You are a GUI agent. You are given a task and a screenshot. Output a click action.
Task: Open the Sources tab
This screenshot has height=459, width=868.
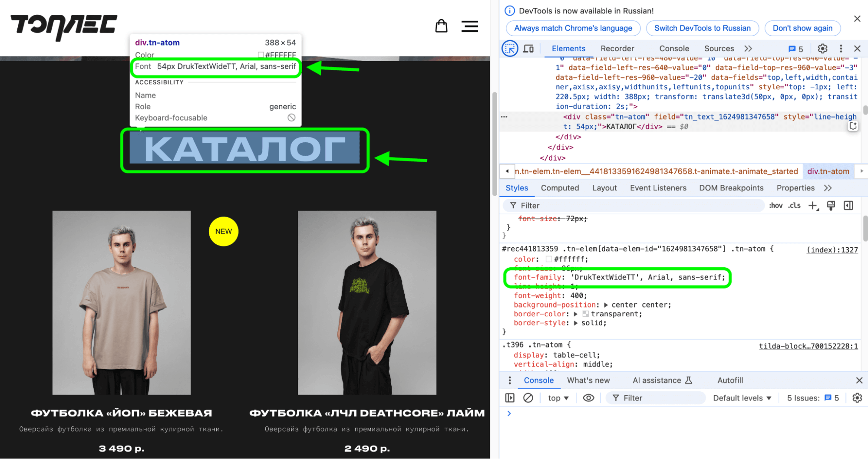point(719,49)
